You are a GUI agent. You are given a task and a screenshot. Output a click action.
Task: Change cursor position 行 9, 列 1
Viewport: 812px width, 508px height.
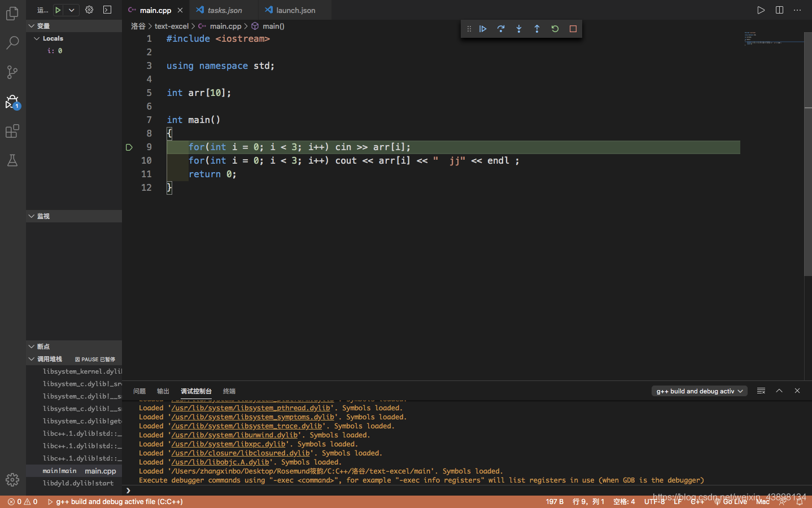click(x=588, y=501)
